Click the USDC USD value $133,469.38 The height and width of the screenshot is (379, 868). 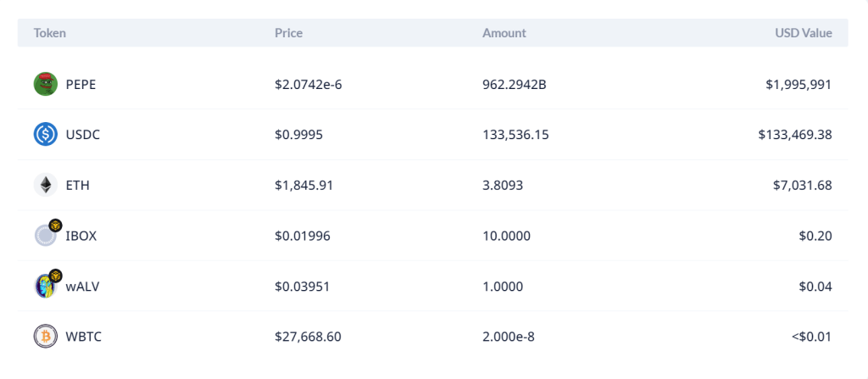(795, 134)
